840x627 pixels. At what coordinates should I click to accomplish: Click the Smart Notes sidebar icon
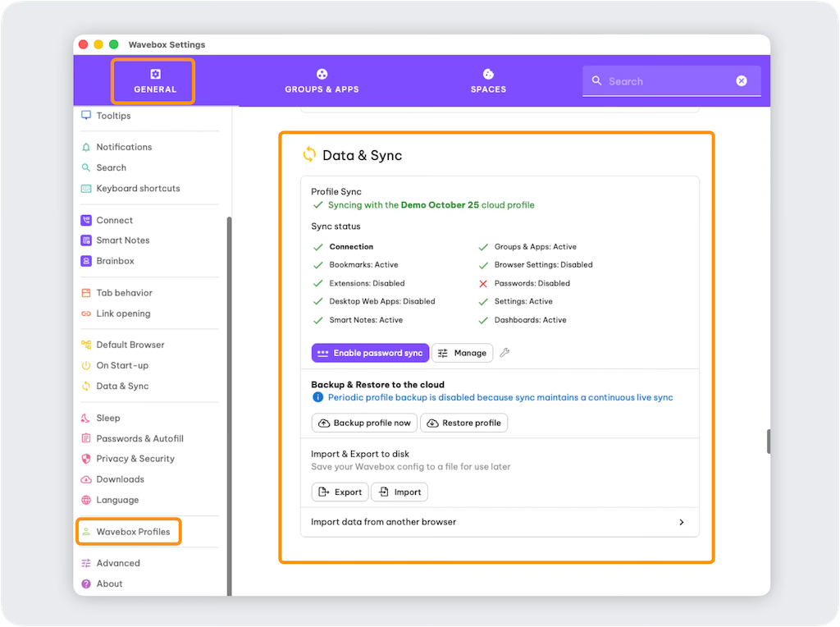coord(86,240)
